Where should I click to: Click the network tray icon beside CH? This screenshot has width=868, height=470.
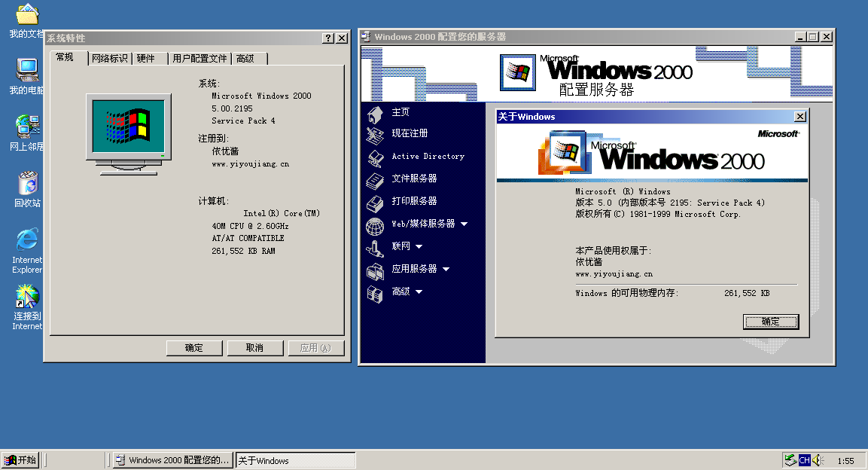pos(790,460)
